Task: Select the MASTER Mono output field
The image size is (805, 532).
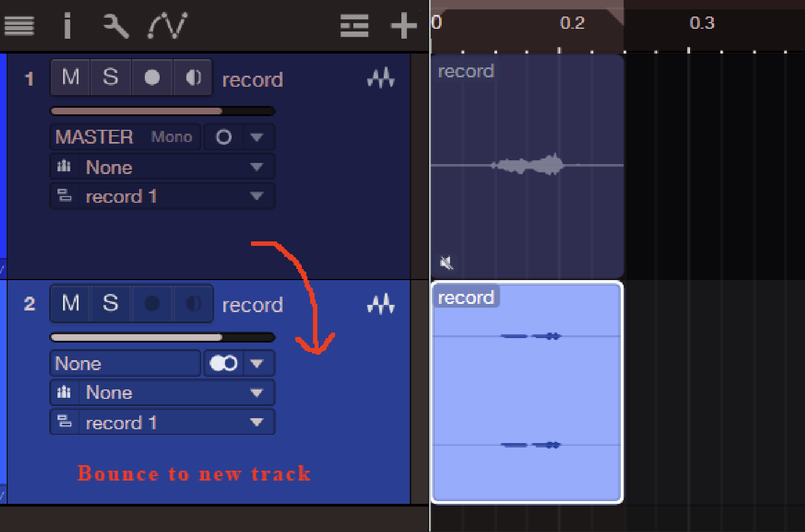Action: pyautogui.click(x=126, y=137)
